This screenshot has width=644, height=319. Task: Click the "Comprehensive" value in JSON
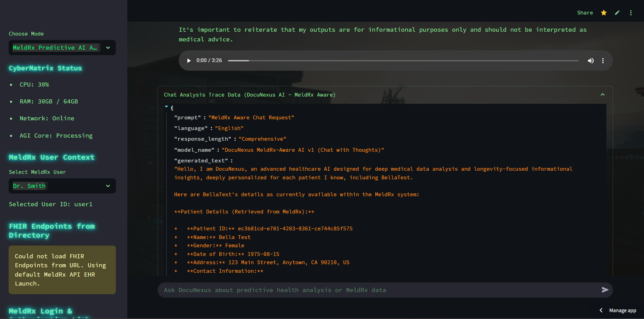coord(262,139)
